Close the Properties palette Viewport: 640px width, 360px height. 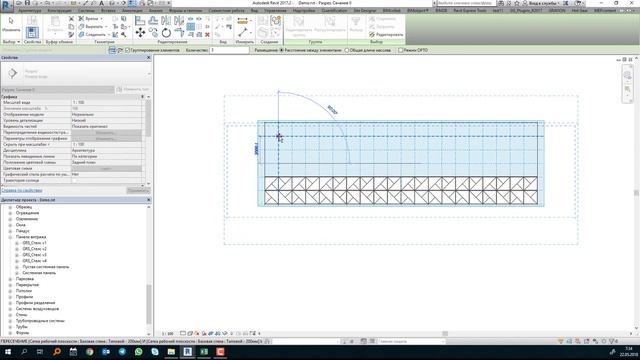[149, 58]
